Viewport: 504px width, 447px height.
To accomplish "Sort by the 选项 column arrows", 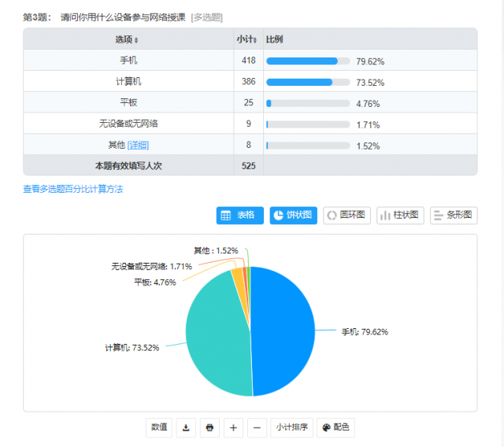I will pyautogui.click(x=136, y=39).
